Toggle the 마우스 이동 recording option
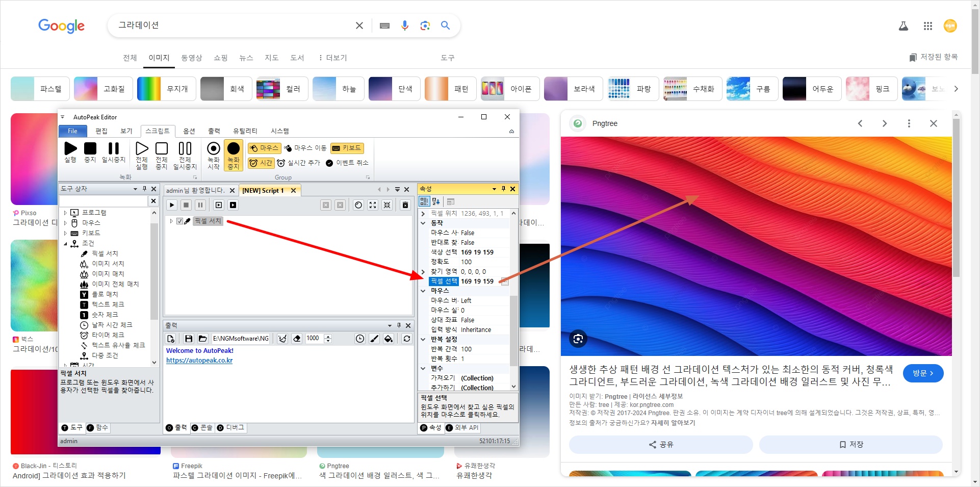 click(x=305, y=148)
